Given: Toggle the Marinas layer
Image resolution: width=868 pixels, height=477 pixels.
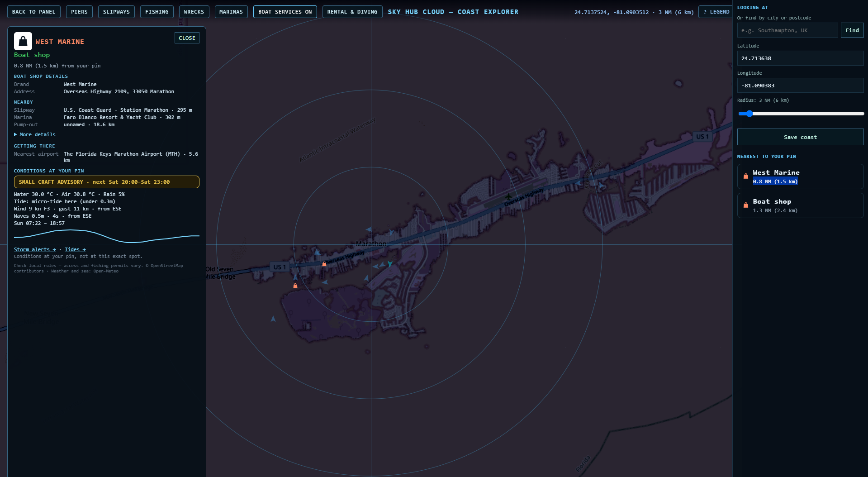Looking at the screenshot, I should 231,12.
